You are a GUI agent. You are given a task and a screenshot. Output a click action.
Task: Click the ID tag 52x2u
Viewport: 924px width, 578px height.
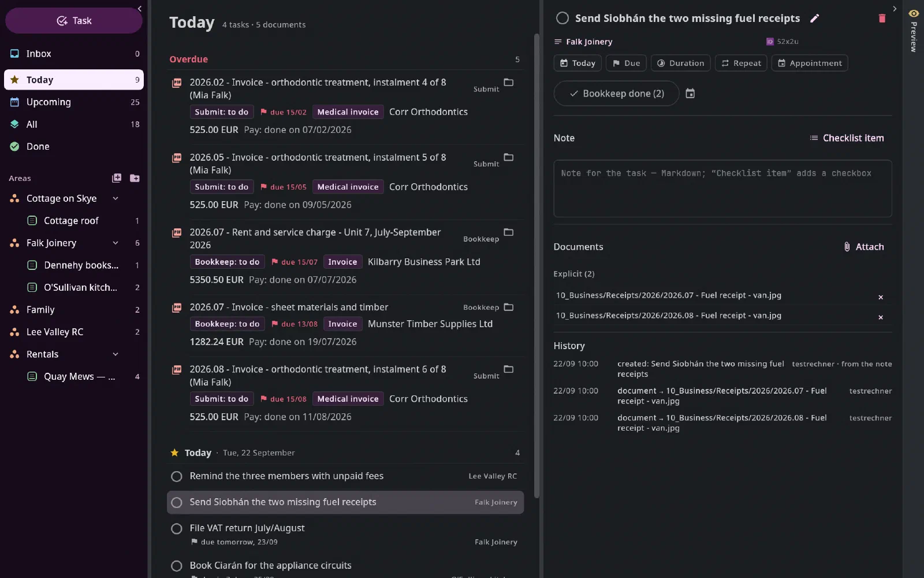click(783, 42)
